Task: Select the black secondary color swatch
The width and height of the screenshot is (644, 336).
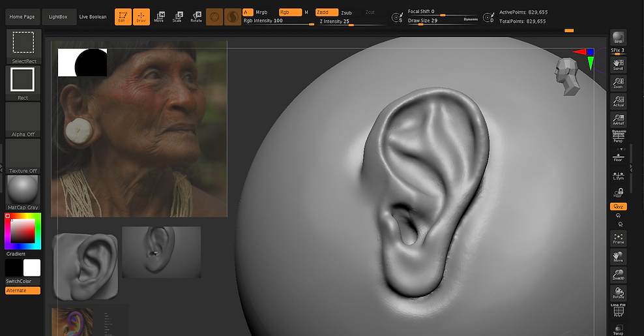Action: point(14,267)
